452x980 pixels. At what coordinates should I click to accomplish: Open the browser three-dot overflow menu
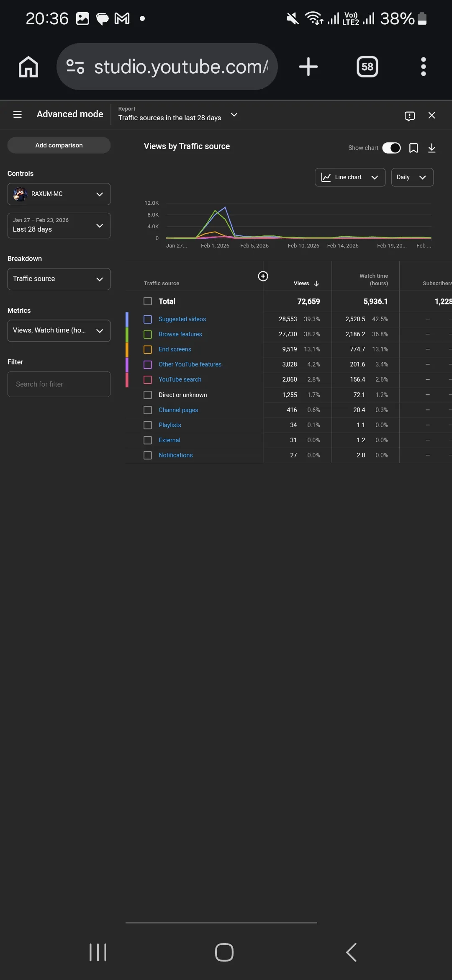pyautogui.click(x=424, y=67)
